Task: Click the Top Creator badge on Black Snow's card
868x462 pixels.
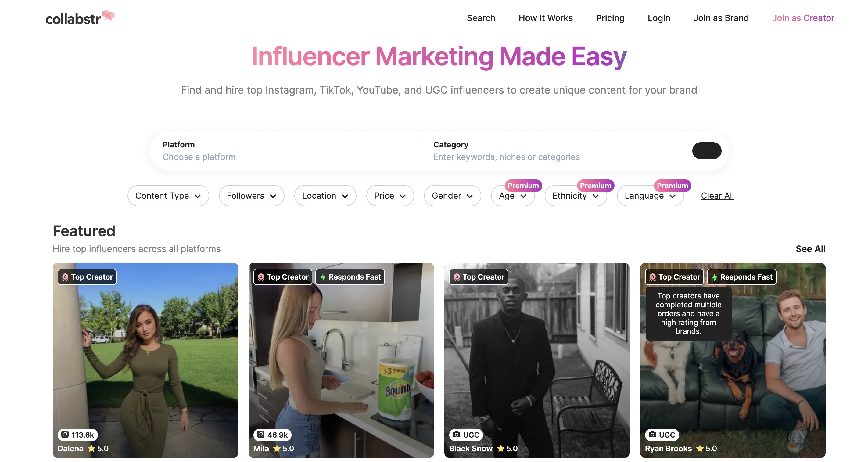Action: click(x=479, y=277)
